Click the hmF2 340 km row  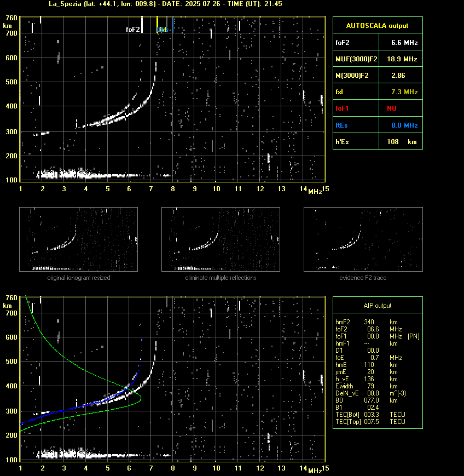point(367,322)
